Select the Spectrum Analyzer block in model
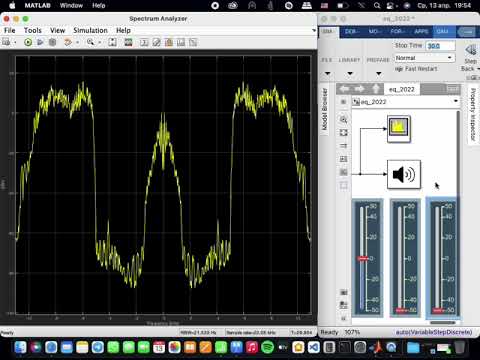Screen dimensions: 480x360 coord(399,129)
